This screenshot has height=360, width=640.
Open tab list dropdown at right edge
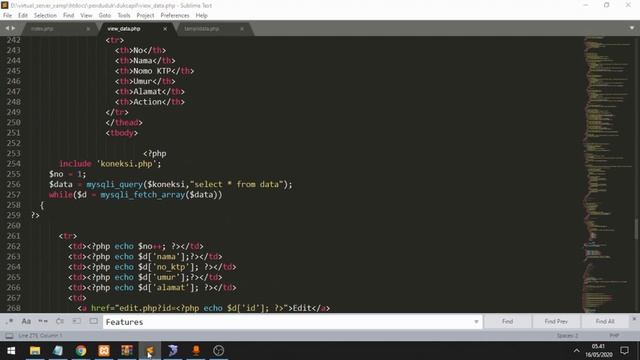coord(632,28)
